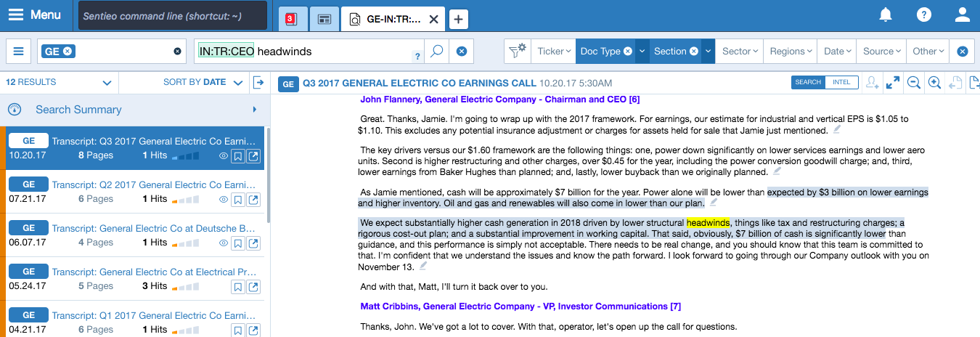
Task: Open 05.24.17 result in new window
Action: click(254, 287)
